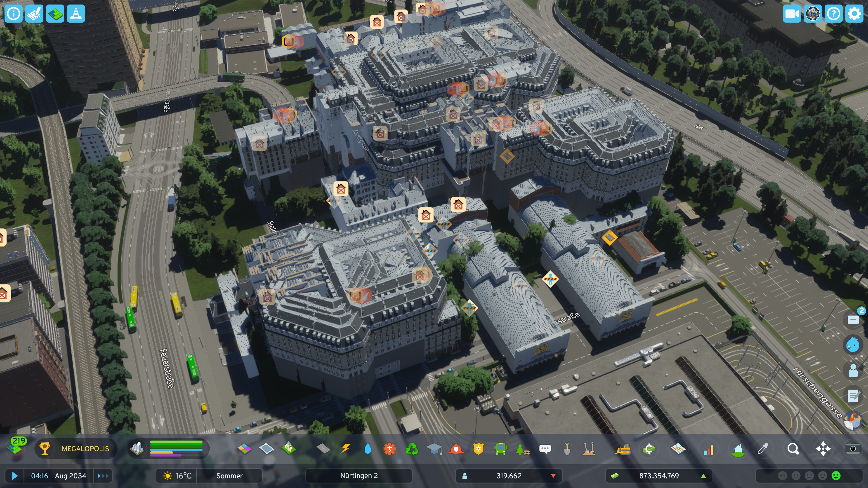Change simulation speed triple arrows
Viewport: 868px width, 488px height.
103,476
